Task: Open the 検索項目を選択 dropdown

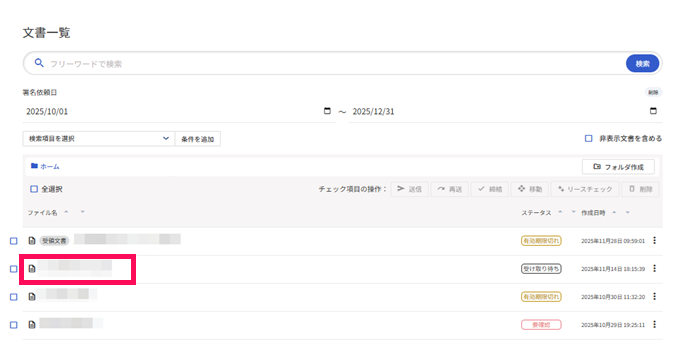Action: click(99, 139)
